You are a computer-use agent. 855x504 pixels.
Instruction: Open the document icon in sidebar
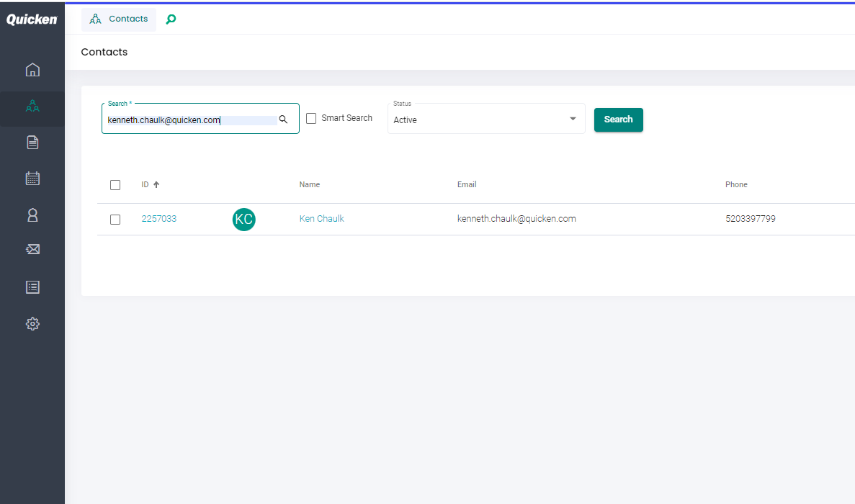point(32,143)
